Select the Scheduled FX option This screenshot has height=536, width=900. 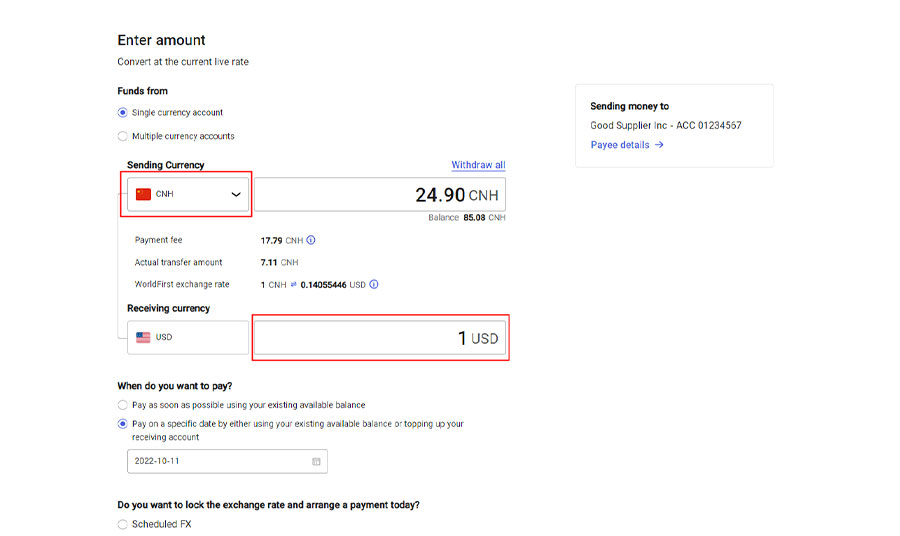[123, 524]
